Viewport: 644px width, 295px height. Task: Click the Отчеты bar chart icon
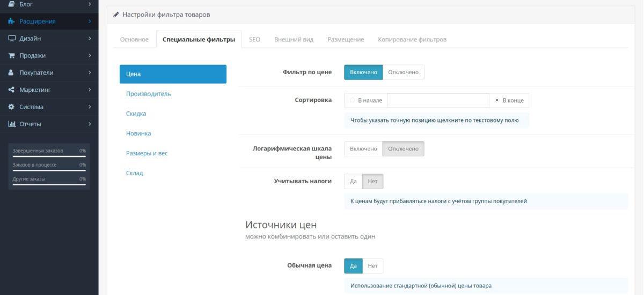[12, 124]
